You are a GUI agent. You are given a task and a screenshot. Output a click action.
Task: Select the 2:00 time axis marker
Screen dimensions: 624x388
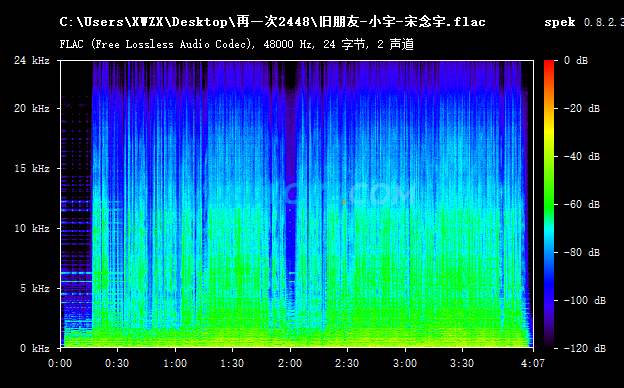pos(290,363)
